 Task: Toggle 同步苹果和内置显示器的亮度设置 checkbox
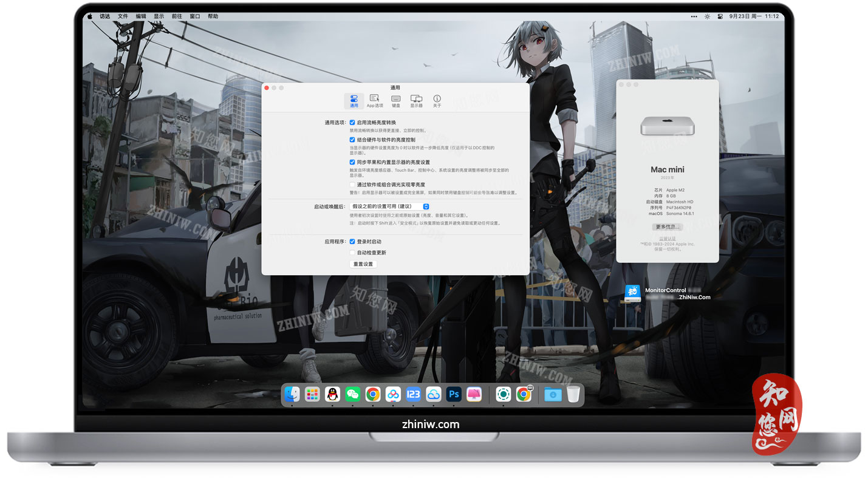[352, 162]
